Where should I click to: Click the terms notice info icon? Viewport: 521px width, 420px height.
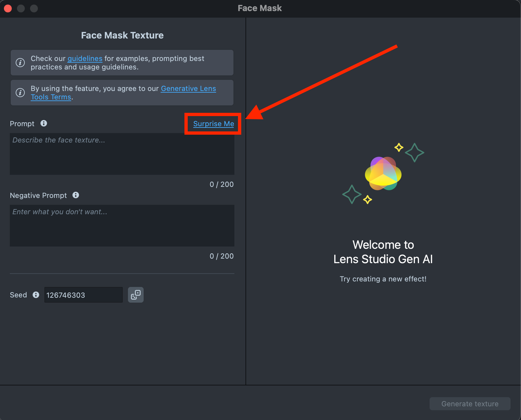click(20, 93)
